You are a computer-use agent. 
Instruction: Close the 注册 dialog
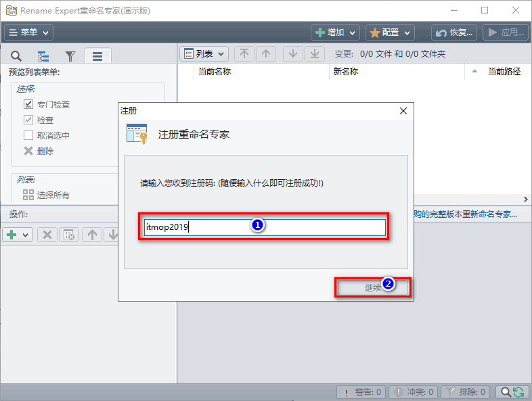point(403,111)
